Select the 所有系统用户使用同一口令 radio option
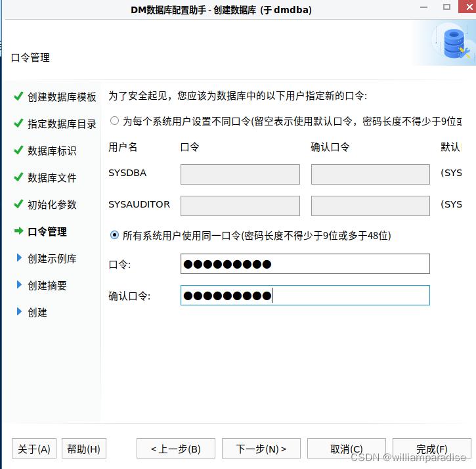The height and width of the screenshot is (469, 476). coord(115,235)
